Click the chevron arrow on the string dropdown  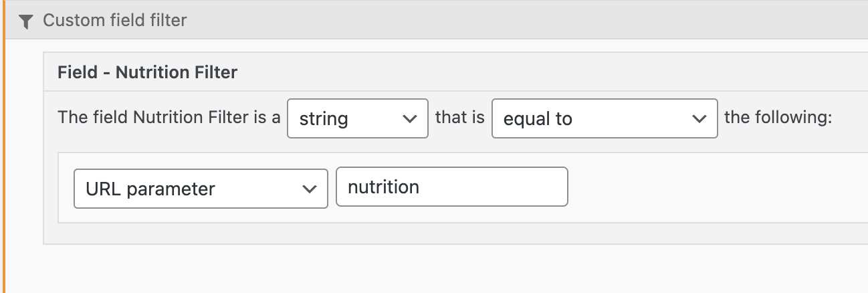click(410, 119)
